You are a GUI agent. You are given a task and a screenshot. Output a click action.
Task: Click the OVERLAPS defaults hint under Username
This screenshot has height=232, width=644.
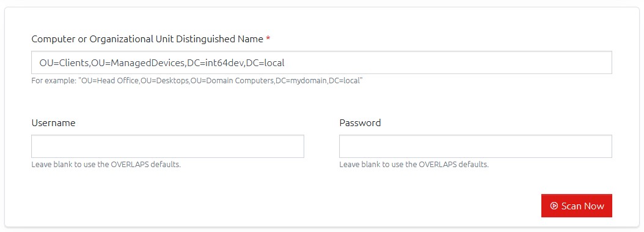106,165
